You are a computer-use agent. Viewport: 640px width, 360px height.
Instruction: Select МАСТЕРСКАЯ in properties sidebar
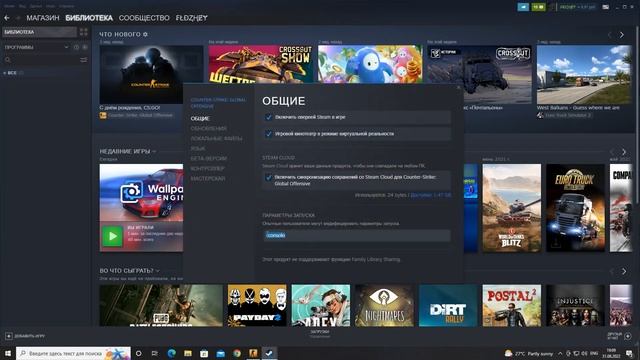coord(208,179)
